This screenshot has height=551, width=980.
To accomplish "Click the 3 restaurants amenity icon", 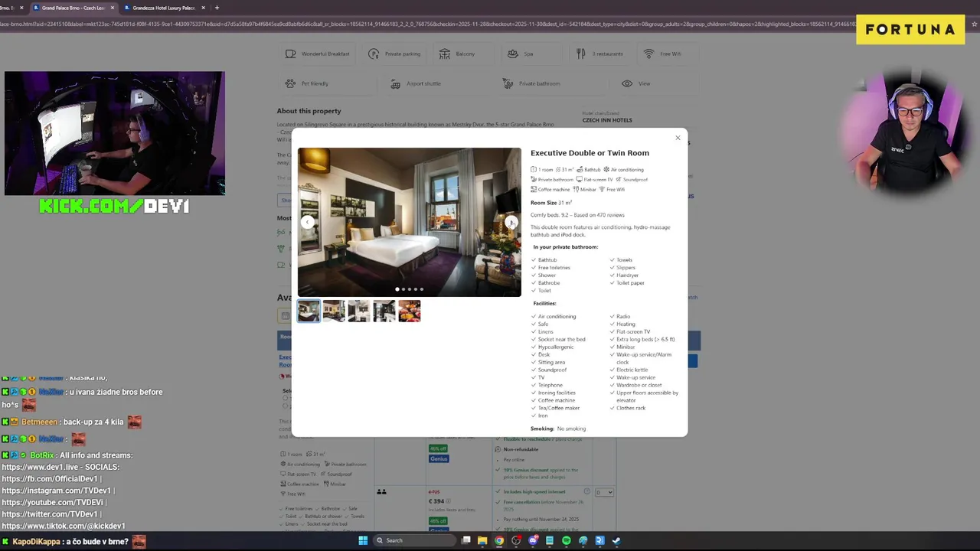I will click(581, 54).
